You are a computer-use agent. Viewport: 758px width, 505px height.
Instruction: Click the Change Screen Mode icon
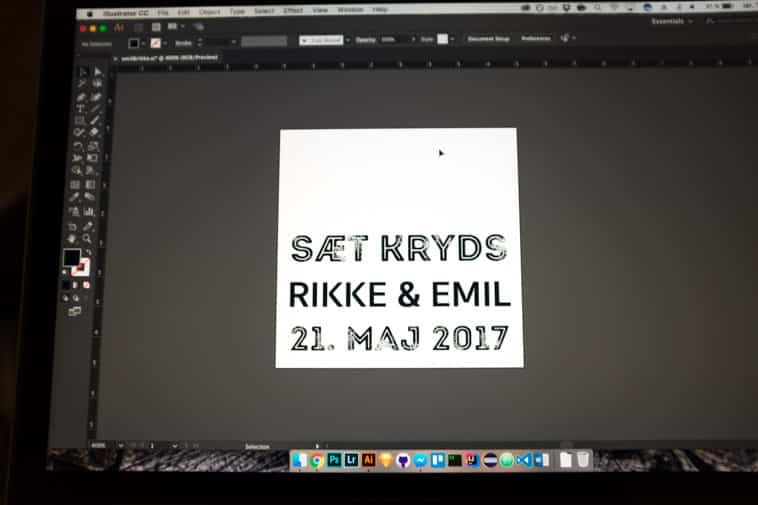point(74,312)
